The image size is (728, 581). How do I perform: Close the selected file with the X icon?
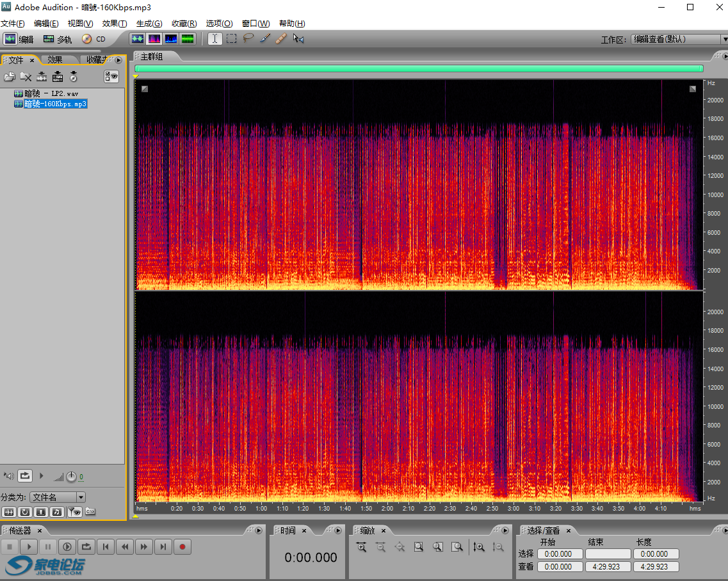coord(26,77)
